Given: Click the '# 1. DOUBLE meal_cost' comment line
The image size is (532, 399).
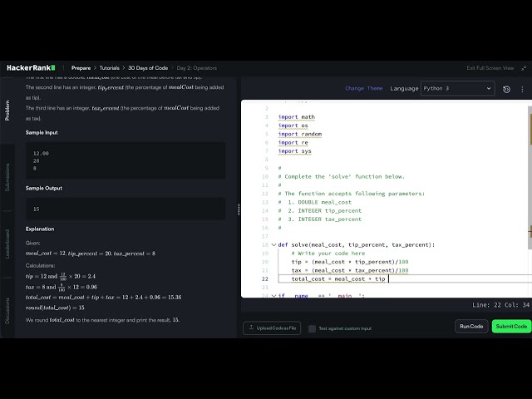Looking at the screenshot, I should (x=314, y=202).
